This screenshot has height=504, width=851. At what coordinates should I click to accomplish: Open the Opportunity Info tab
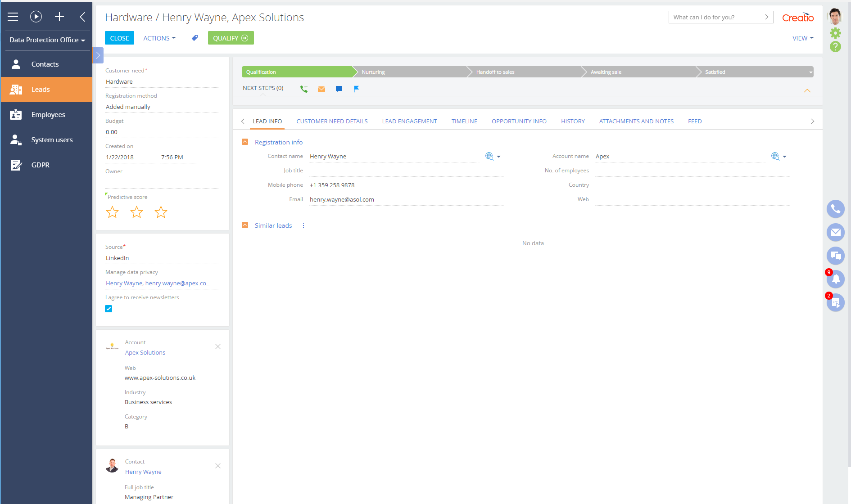pos(519,121)
